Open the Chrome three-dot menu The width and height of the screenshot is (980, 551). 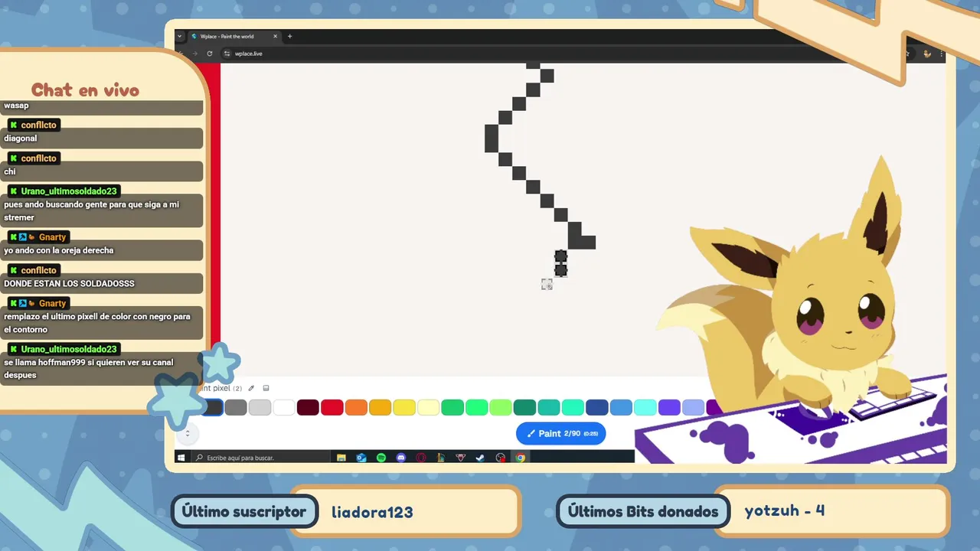pyautogui.click(x=941, y=54)
